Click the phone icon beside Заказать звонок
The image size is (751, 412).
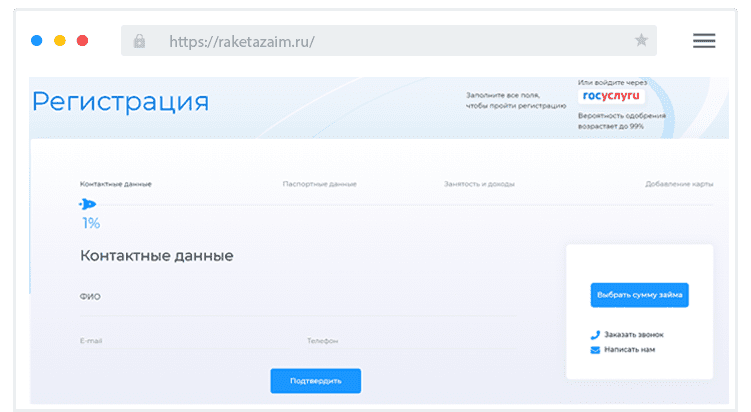point(595,335)
